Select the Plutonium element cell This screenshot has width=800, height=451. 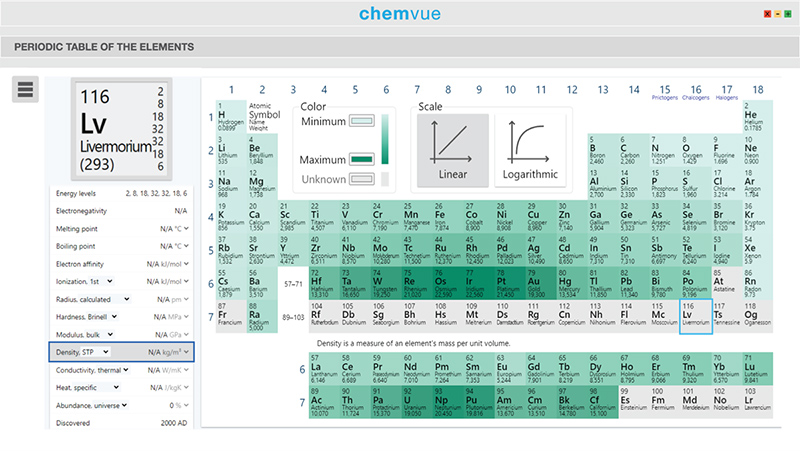click(479, 403)
